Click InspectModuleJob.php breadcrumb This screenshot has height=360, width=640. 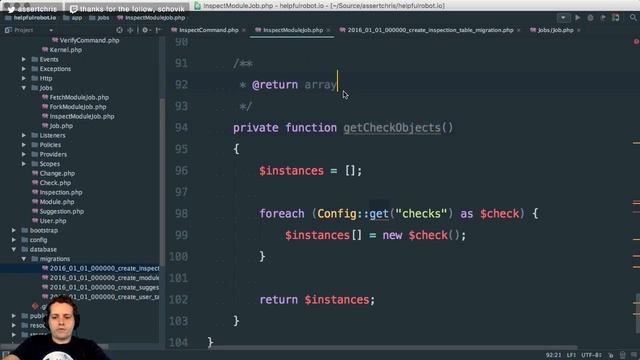click(x=151, y=18)
